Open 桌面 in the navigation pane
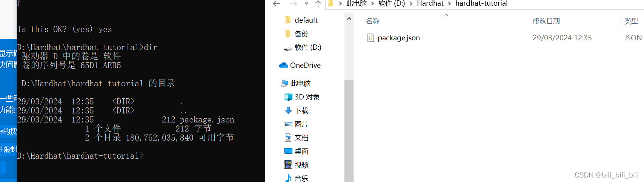The width and height of the screenshot is (644, 182). pos(301,151)
